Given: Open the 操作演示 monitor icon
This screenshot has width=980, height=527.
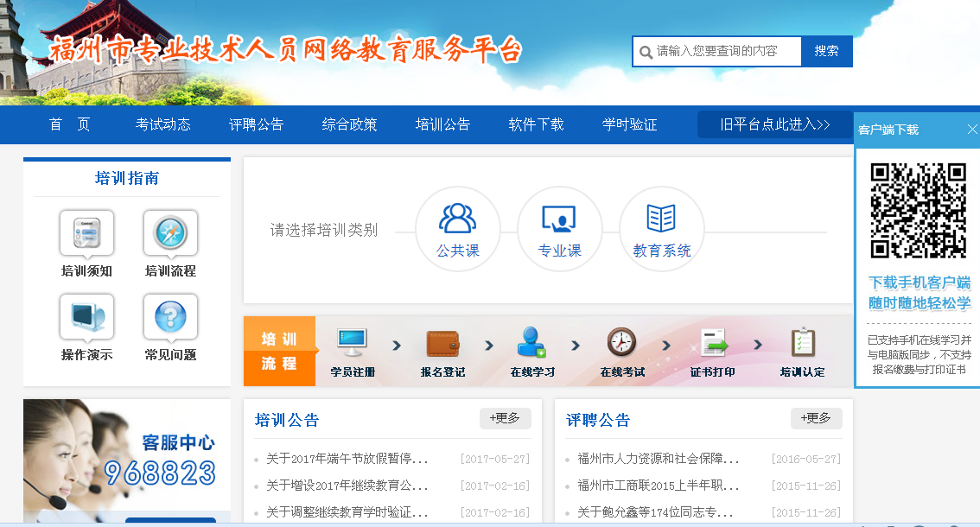Looking at the screenshot, I should (x=86, y=318).
